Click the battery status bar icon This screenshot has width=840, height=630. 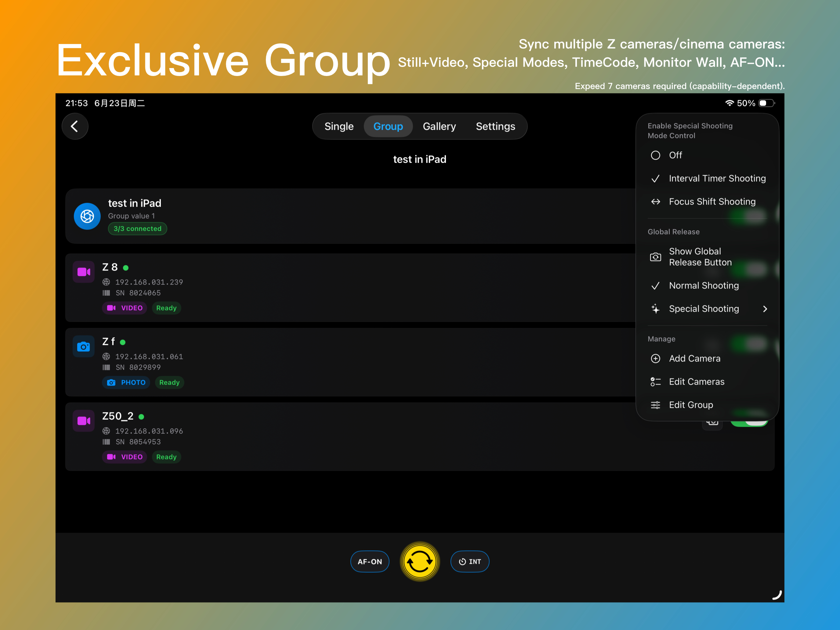pos(766,103)
